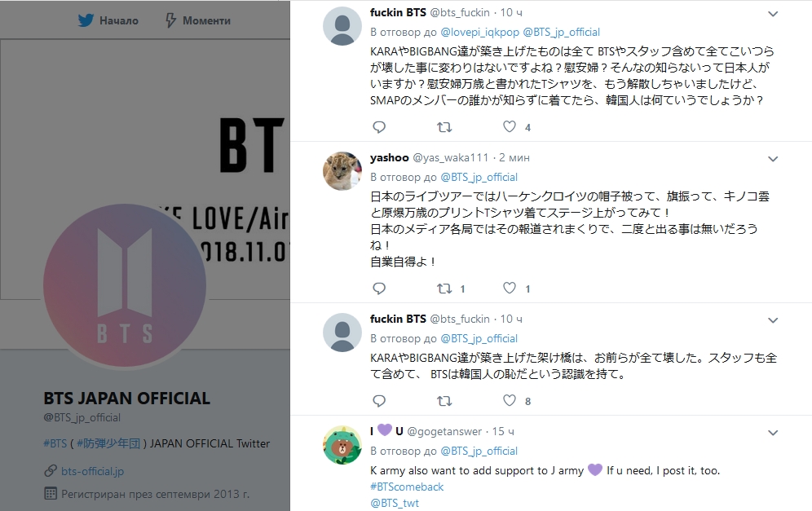Open the #BTScomeback hashtag link

407,487
